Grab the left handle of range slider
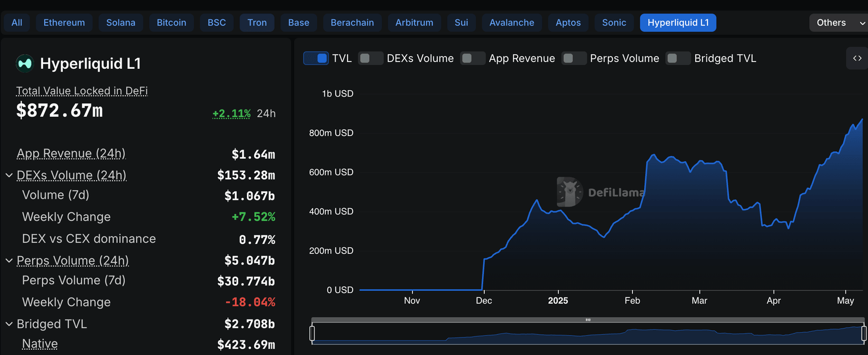This screenshot has width=868, height=355. (x=312, y=333)
